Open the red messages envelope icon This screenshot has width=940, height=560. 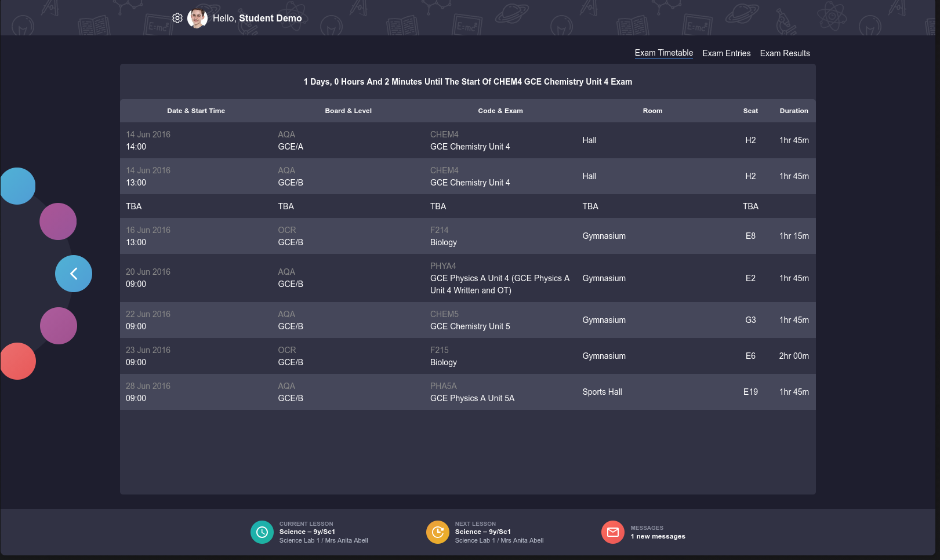(613, 532)
